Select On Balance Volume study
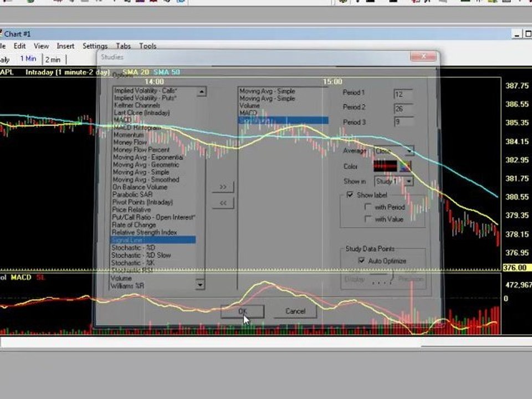Viewport: 532px width, 399px height. [140, 187]
